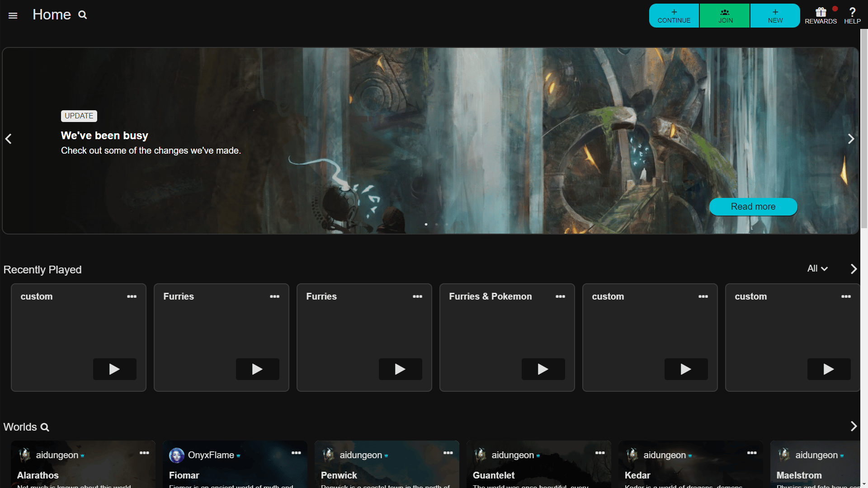Viewport: 868px width, 488px height.
Task: Start a New adventure
Action: point(775,16)
